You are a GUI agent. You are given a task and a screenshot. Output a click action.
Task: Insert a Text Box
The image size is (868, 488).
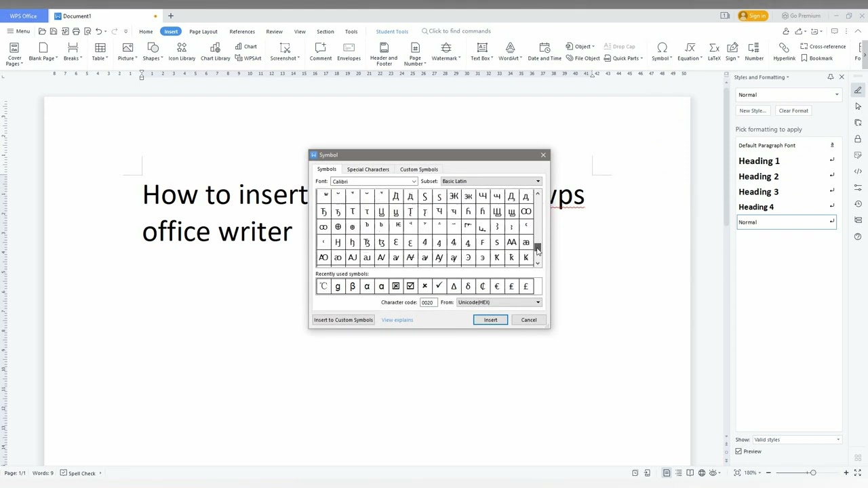click(482, 52)
